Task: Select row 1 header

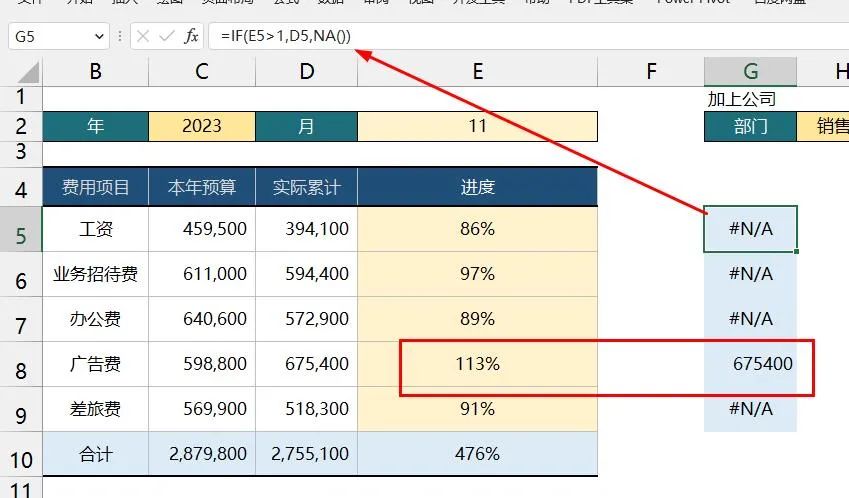Action: pyautogui.click(x=21, y=97)
